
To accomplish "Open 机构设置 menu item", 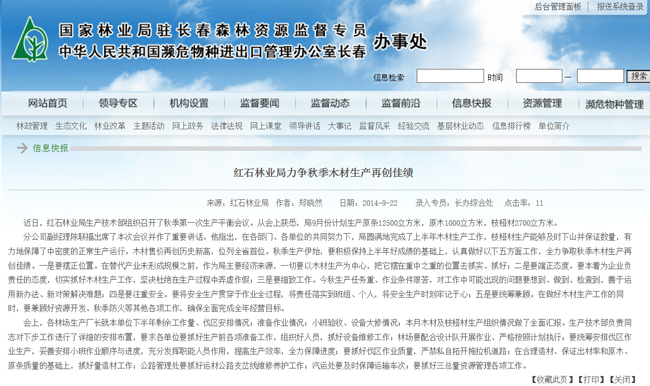I will coord(189,103).
